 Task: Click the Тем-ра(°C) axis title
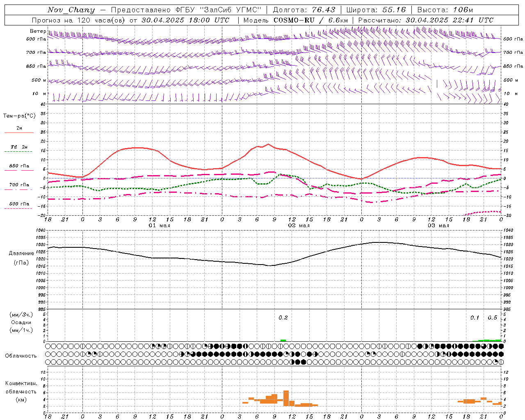pos(19,116)
